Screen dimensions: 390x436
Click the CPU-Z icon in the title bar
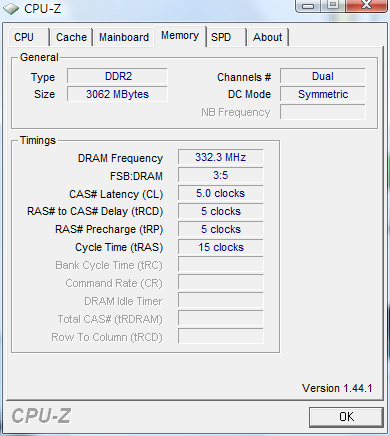click(x=10, y=9)
